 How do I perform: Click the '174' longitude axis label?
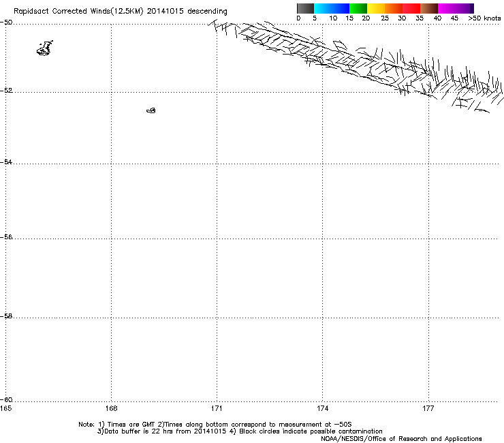[322, 408]
